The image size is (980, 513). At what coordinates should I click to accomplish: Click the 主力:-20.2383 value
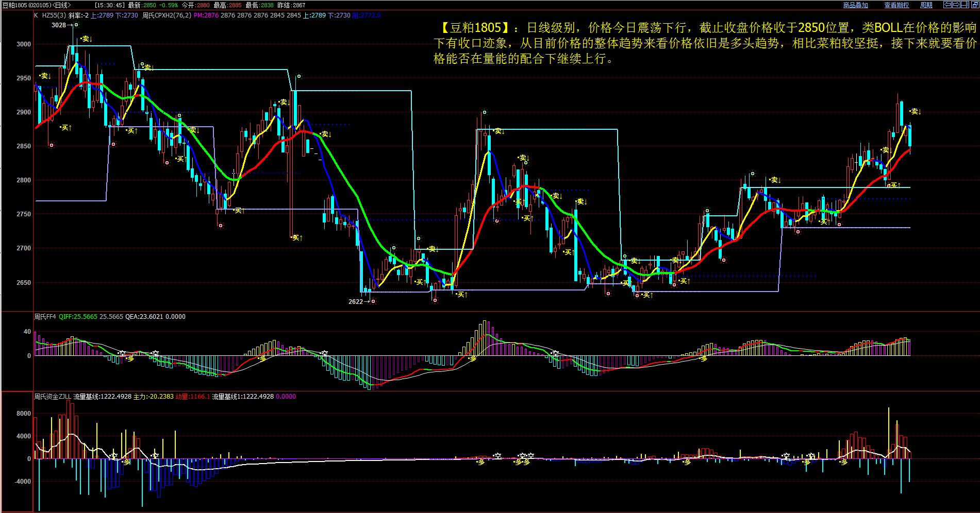tap(153, 397)
